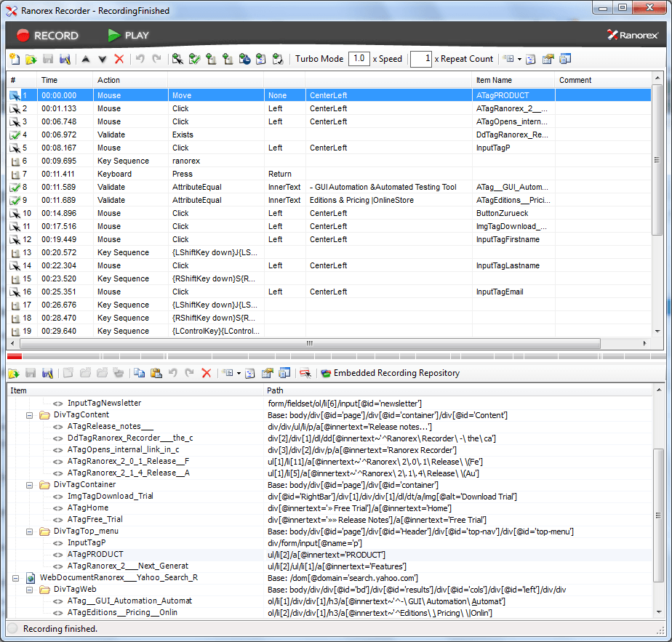
Task: Move selected action up with the up arrow
Action: [x=86, y=59]
